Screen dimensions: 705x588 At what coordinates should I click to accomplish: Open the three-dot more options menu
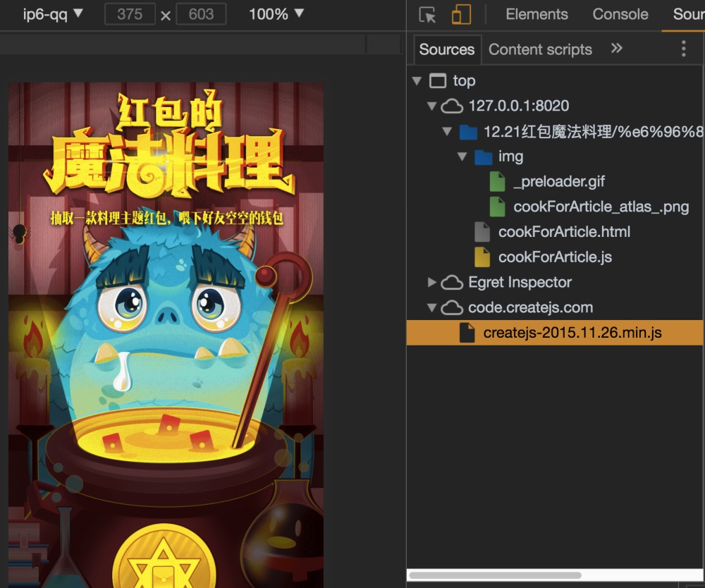point(682,49)
